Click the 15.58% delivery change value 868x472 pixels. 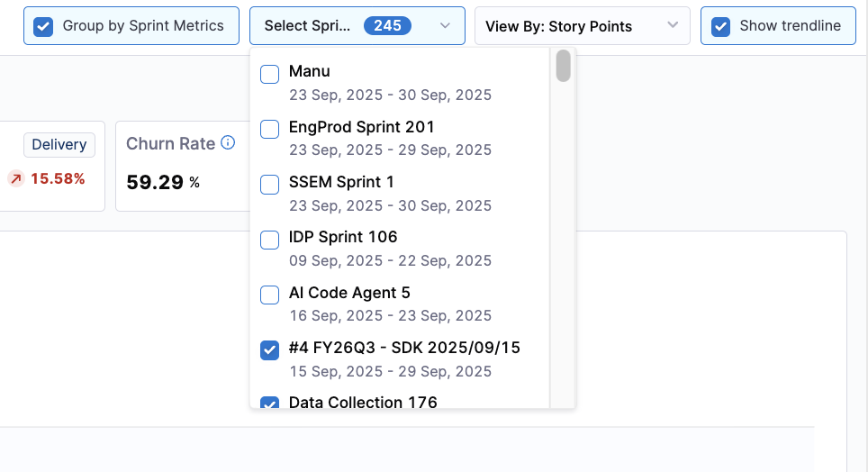pyautogui.click(x=58, y=178)
